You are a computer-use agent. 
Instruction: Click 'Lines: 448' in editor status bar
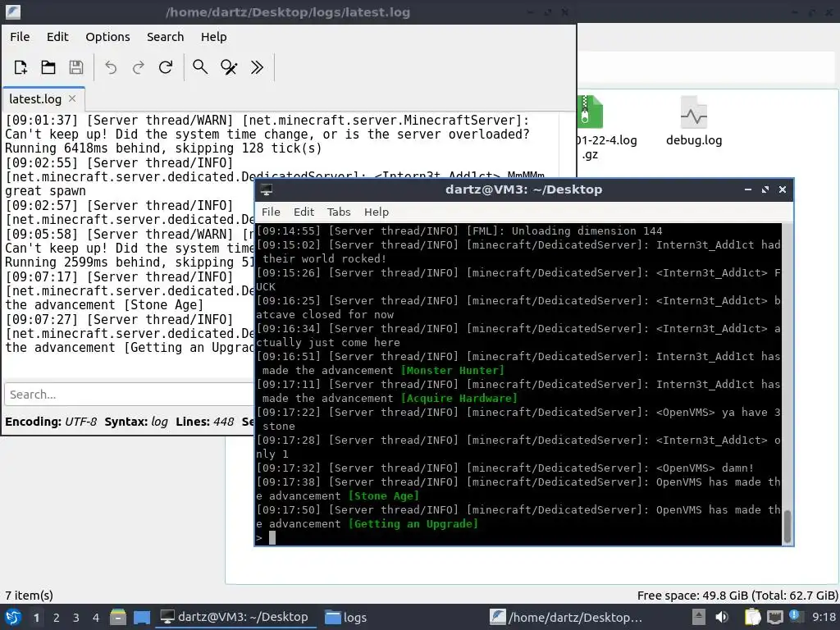coord(204,422)
